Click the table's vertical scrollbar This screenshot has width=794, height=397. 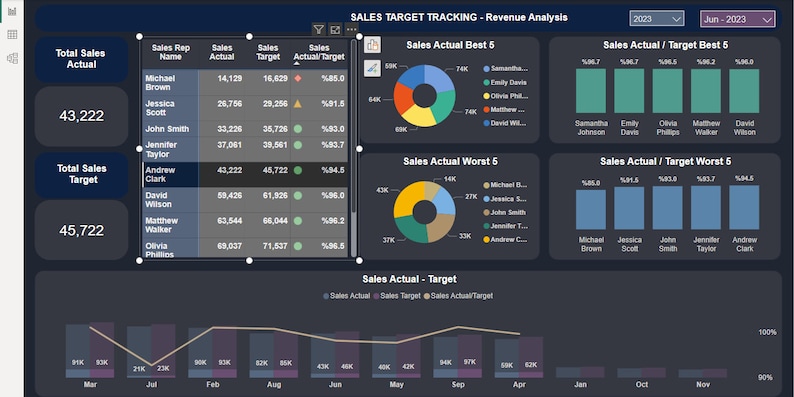click(353, 127)
